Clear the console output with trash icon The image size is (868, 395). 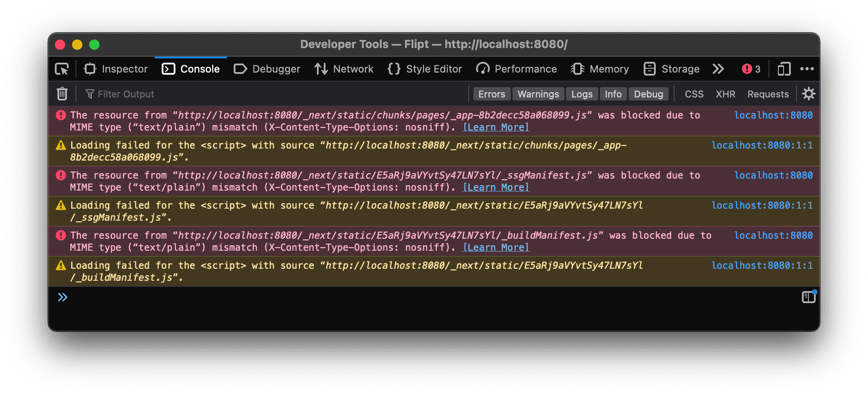coord(62,94)
